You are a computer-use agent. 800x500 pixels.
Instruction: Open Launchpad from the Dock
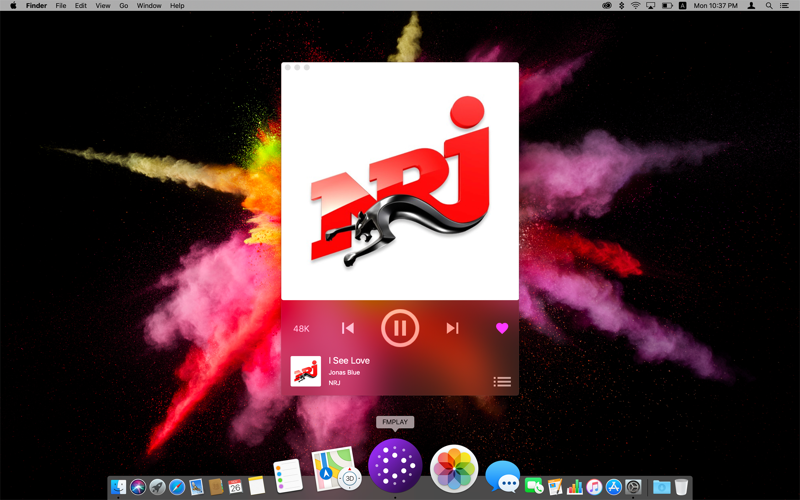coord(157,487)
